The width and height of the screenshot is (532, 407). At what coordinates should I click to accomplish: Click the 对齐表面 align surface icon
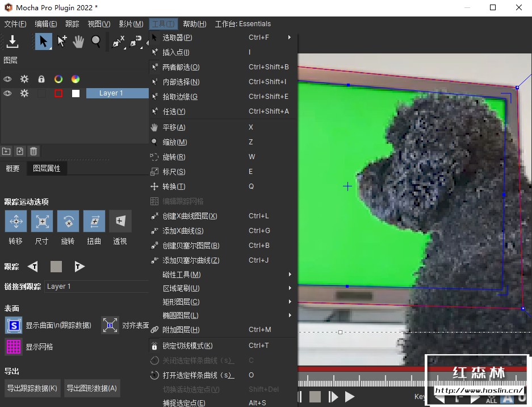click(x=110, y=325)
